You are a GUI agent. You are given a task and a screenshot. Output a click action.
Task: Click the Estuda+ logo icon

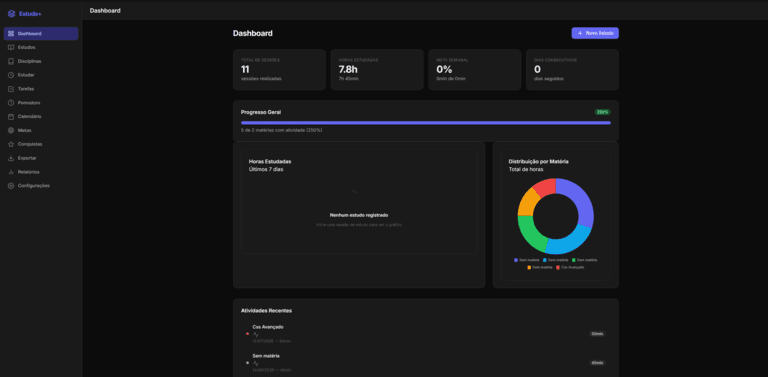(11, 14)
